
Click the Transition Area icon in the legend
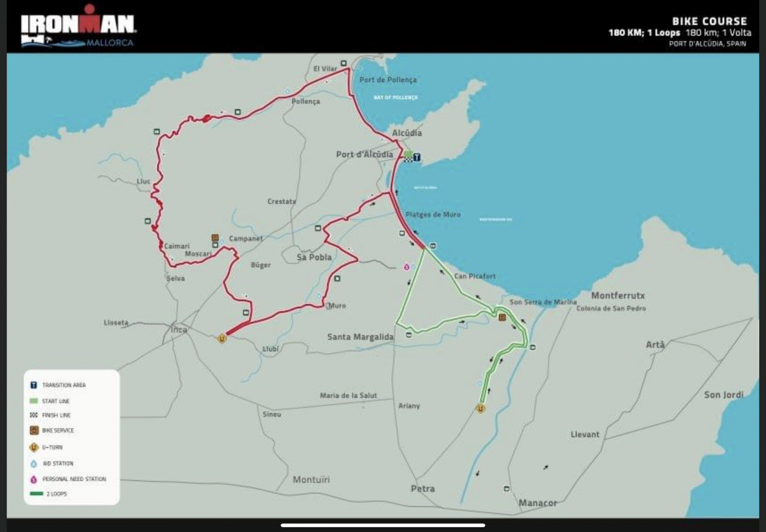pos(34,385)
